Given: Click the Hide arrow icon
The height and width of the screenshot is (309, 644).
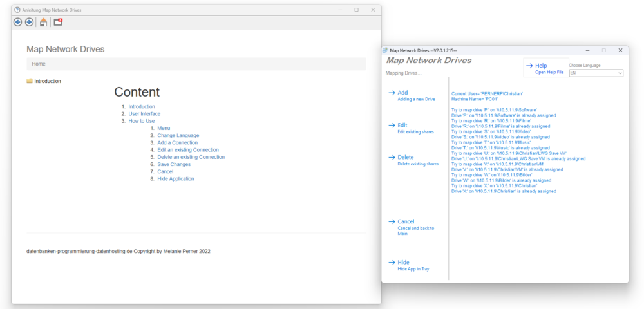Looking at the screenshot, I should (x=392, y=263).
